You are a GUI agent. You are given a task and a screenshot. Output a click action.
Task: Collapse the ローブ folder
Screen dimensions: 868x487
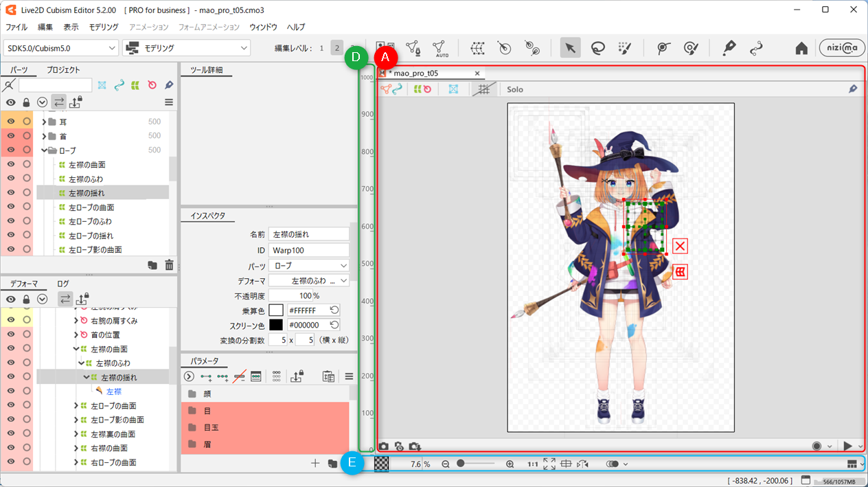point(45,150)
